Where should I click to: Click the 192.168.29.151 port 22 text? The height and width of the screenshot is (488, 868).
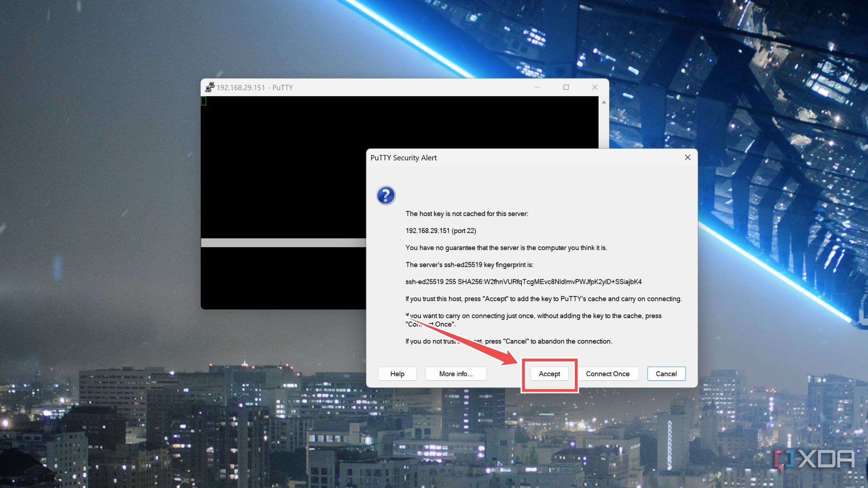click(441, 230)
